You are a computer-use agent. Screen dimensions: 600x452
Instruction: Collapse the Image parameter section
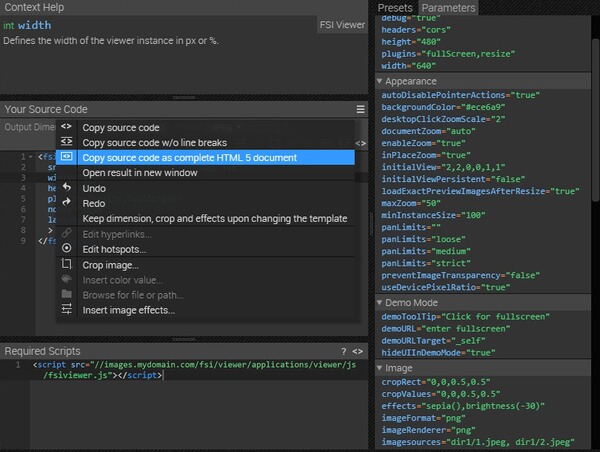[381, 369]
